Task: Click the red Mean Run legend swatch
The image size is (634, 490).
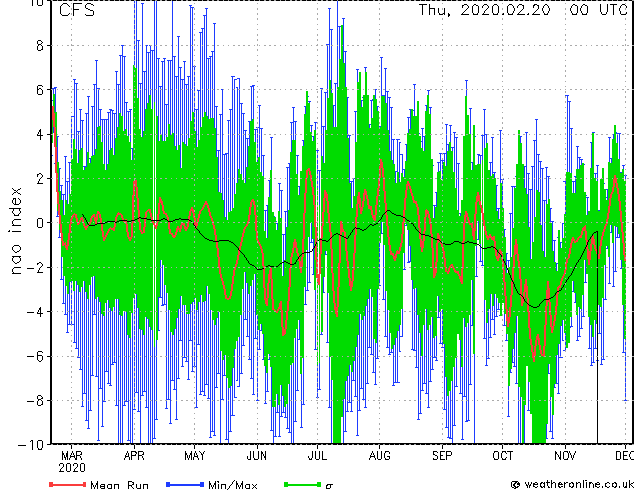Action: click(68, 484)
